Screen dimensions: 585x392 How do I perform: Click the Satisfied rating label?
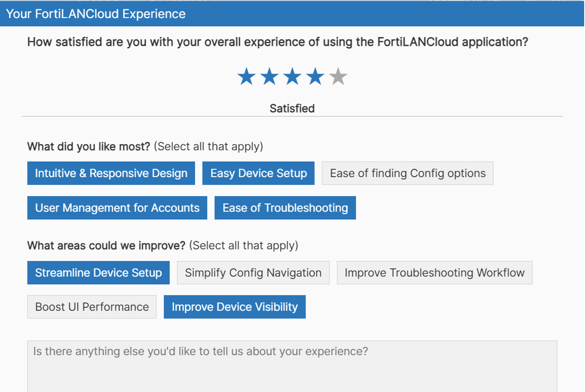tap(292, 108)
